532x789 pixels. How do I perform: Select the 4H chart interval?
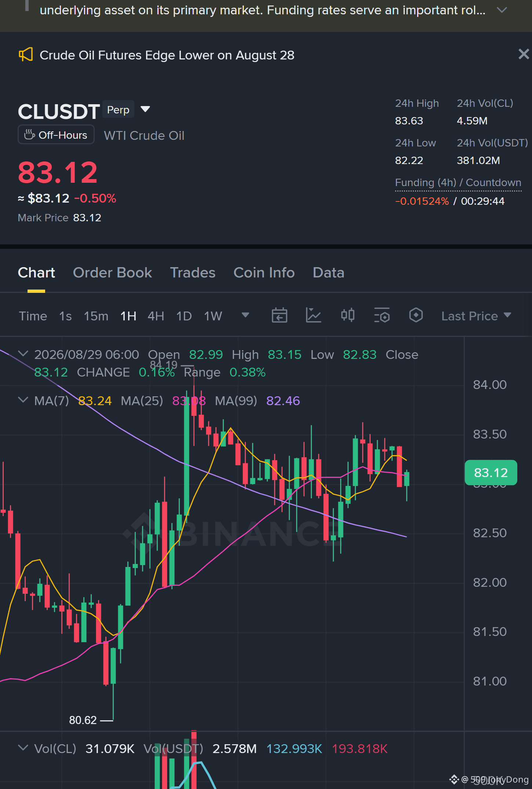pyautogui.click(x=156, y=316)
